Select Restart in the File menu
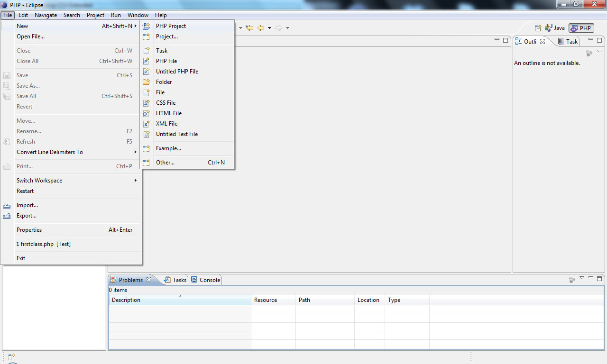The height and width of the screenshot is (364, 607). tap(72, 191)
